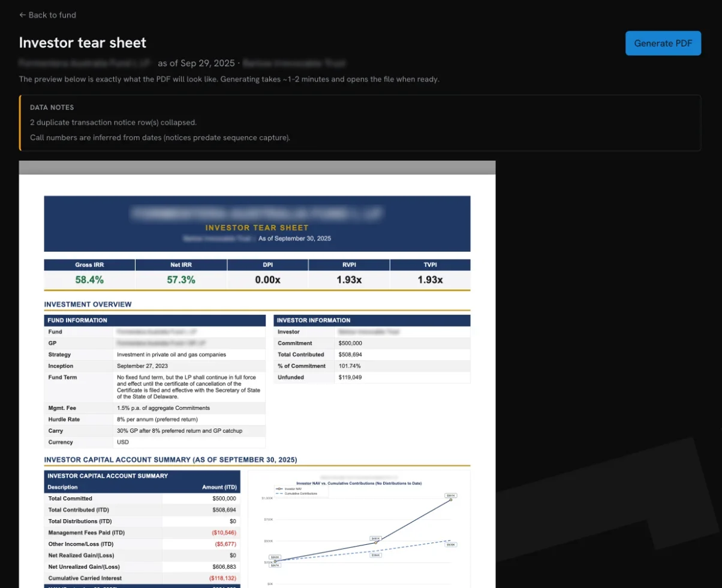Viewport: 722px width, 588px height.
Task: Click the 'as of Sep 29, 2025' date text
Action: (196, 63)
